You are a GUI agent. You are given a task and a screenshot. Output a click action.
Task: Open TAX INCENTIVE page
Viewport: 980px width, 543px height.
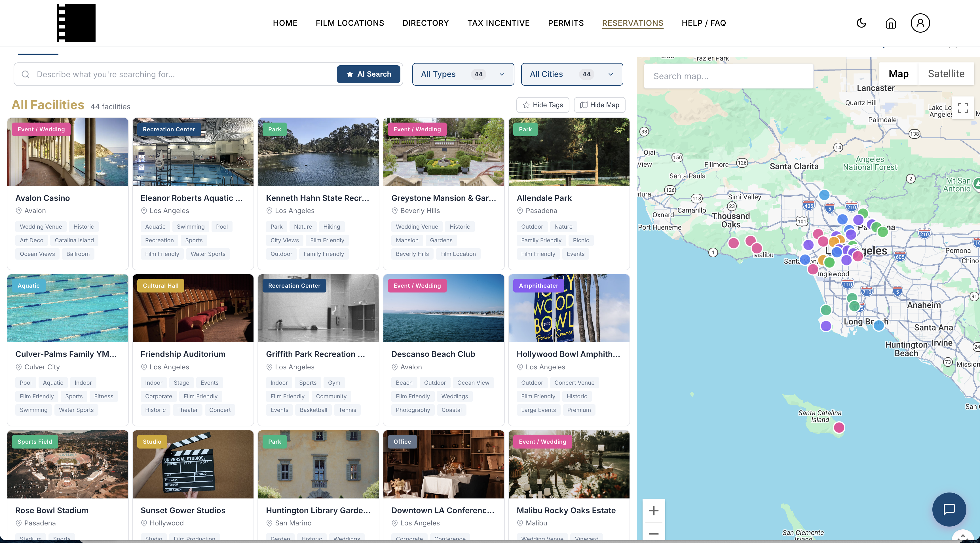point(498,23)
